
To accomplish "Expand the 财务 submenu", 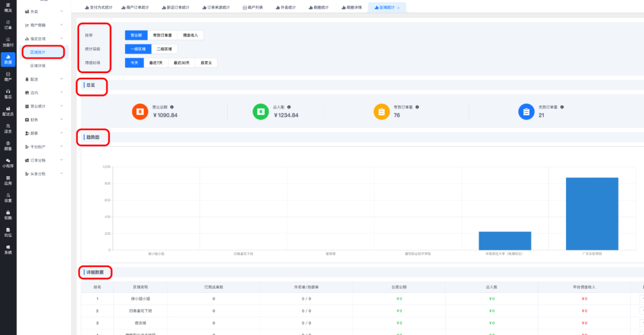I will [x=43, y=120].
